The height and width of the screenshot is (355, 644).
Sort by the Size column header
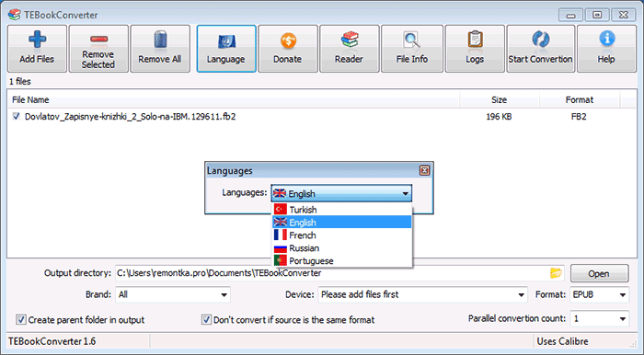point(499,99)
